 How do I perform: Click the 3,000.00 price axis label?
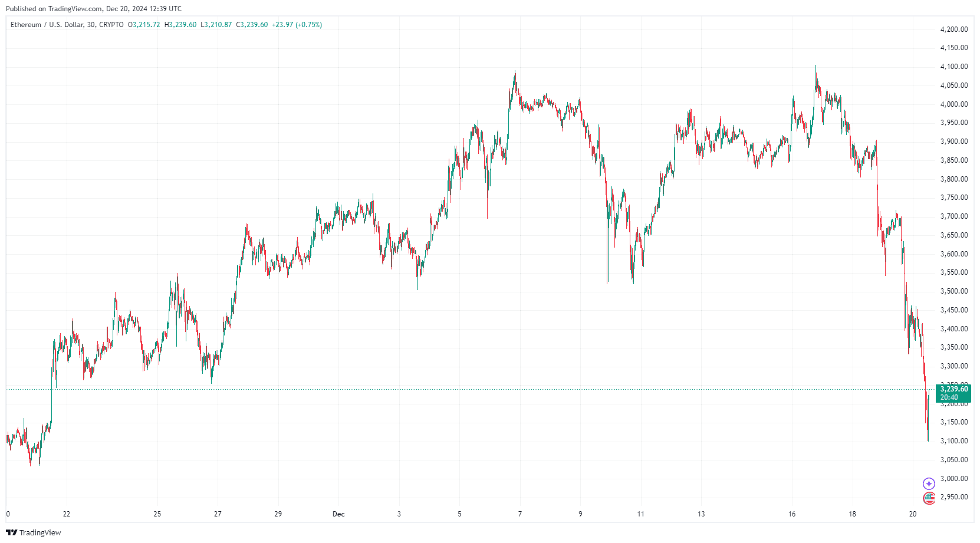(954, 479)
